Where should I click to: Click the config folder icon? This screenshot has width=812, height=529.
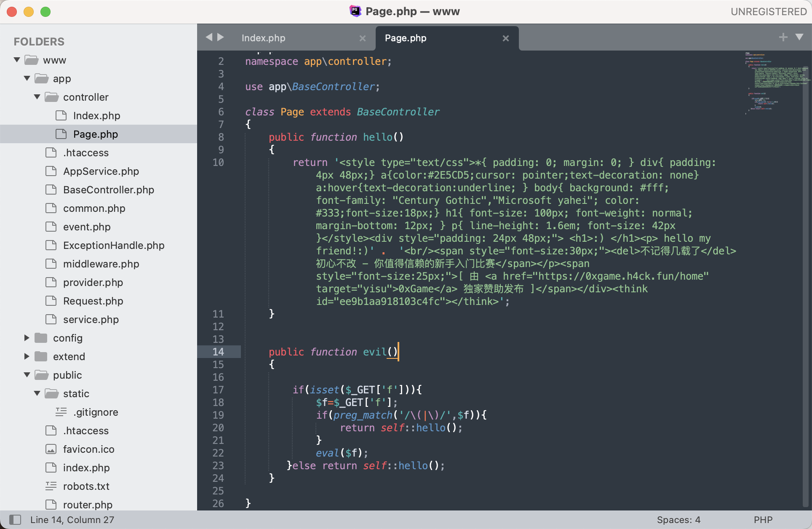click(41, 338)
